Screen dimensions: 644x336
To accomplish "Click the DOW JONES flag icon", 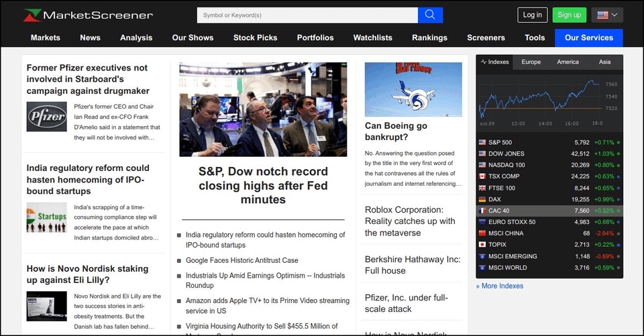I will (x=482, y=154).
